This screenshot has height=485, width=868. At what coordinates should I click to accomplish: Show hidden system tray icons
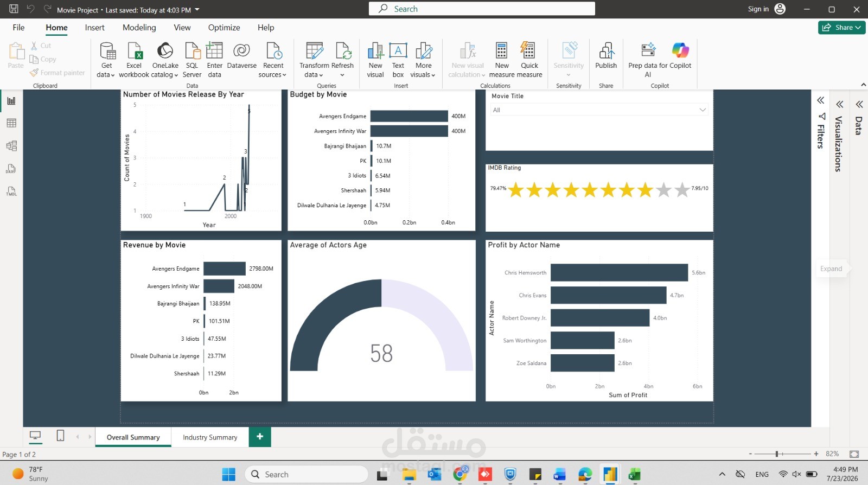(x=722, y=475)
